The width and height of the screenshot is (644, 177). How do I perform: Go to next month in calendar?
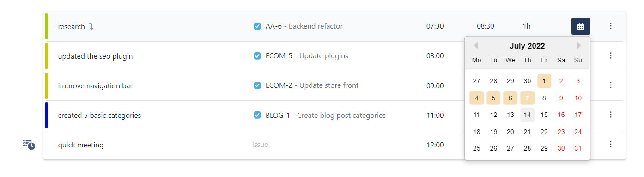click(579, 46)
